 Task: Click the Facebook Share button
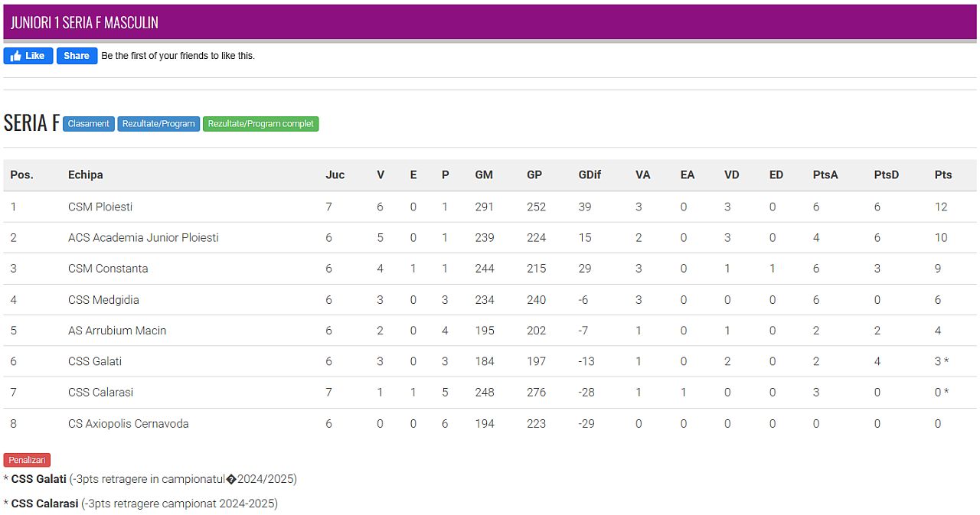77,56
